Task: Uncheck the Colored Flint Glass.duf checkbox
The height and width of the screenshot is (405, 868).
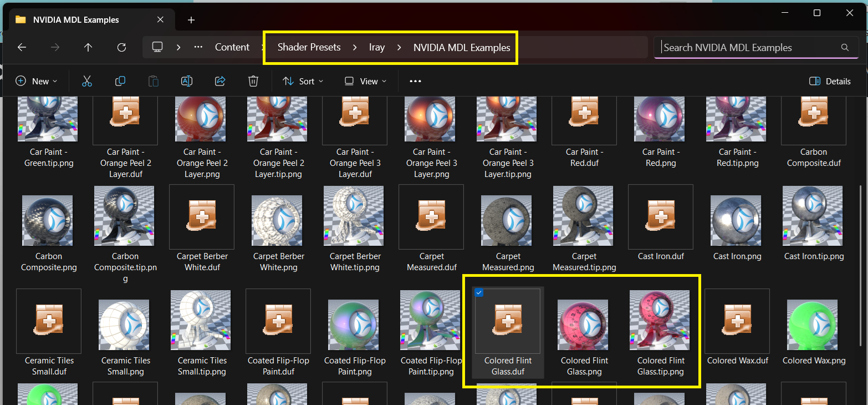Action: (479, 293)
